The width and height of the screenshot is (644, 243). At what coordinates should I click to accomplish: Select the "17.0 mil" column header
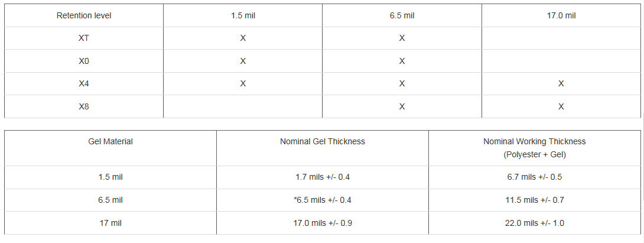(x=561, y=15)
